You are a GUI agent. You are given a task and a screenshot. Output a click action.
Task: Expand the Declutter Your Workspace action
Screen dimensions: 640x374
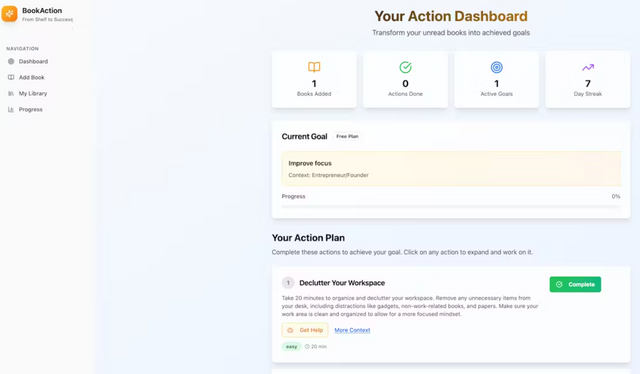point(342,283)
